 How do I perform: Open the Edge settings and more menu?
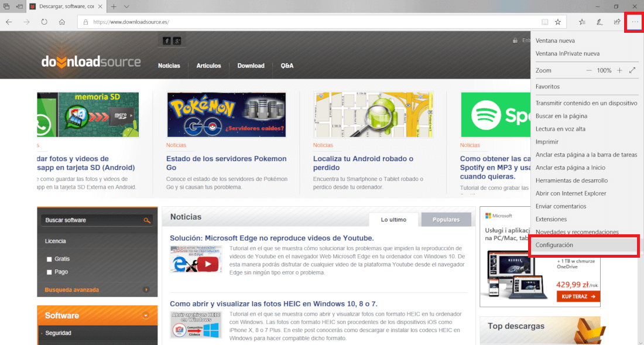click(x=635, y=22)
